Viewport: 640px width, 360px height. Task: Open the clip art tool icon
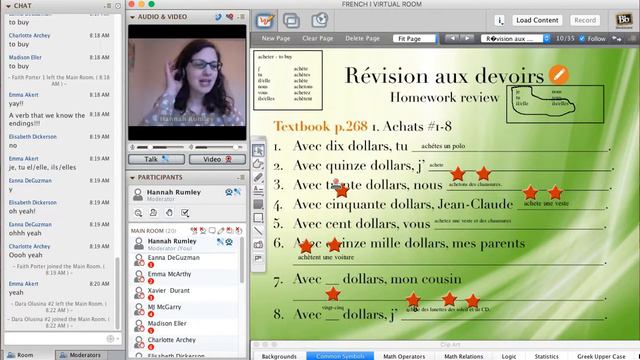(x=258, y=258)
